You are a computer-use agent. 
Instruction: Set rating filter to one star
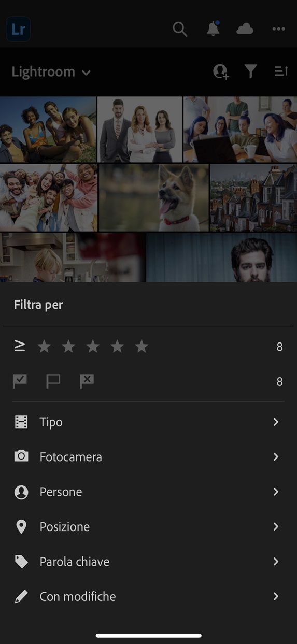point(44,347)
